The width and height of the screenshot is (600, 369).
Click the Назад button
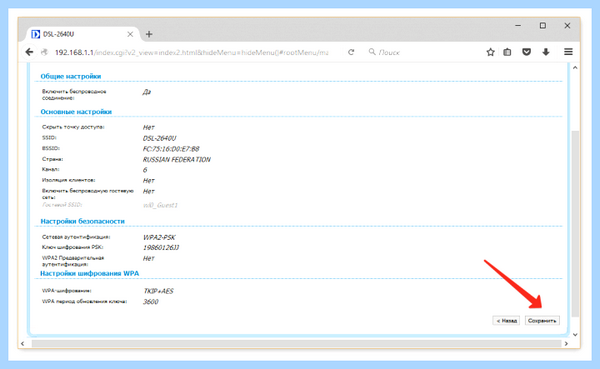(506, 321)
